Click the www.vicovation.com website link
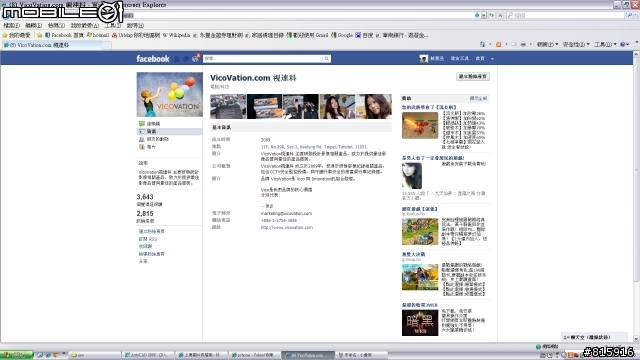 click(287, 227)
